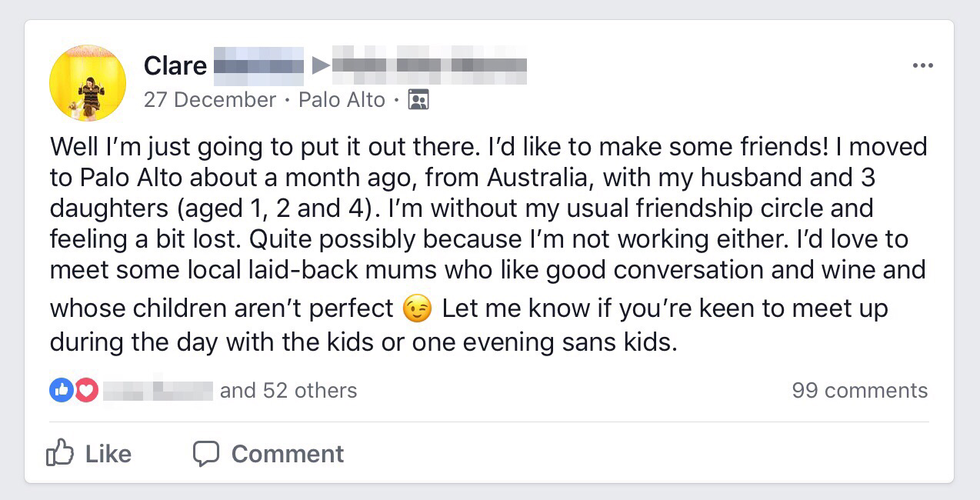
Task: Open the three-dot post options menu
Action: point(922,66)
